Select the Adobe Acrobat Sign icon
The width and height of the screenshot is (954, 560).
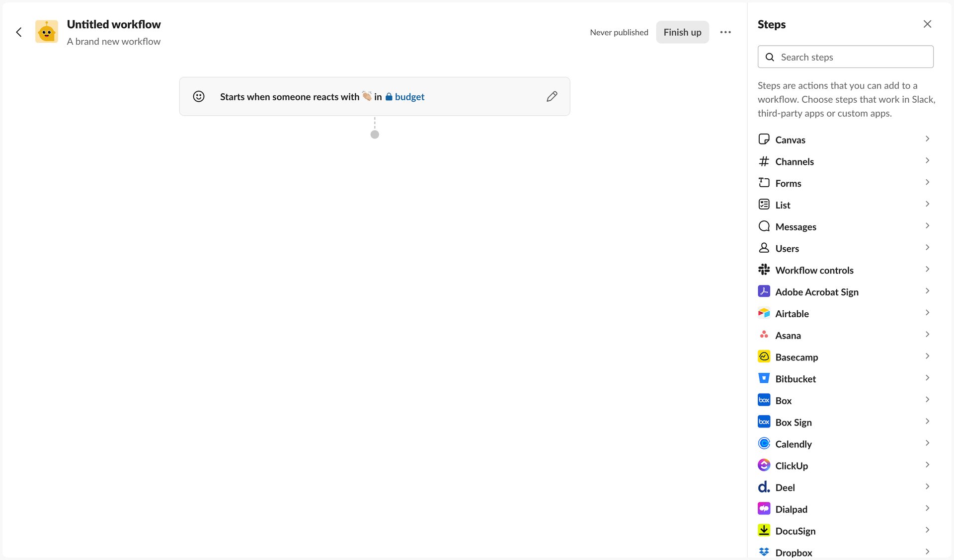764,291
